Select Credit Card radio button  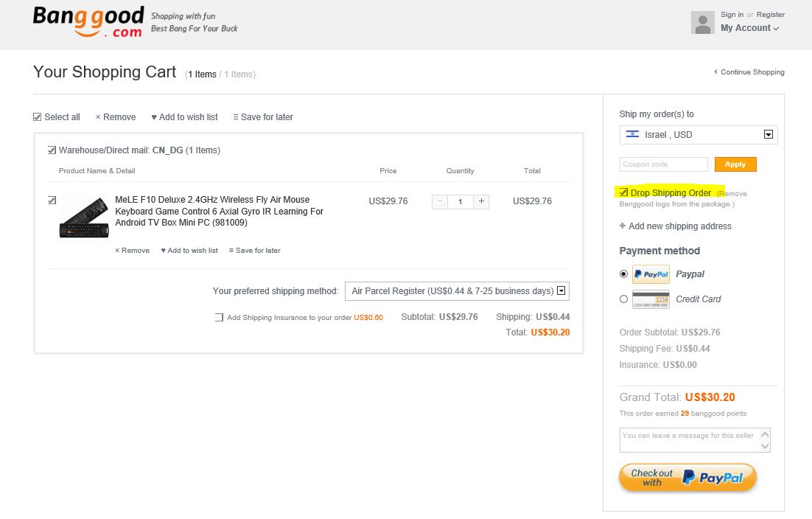pyautogui.click(x=624, y=299)
